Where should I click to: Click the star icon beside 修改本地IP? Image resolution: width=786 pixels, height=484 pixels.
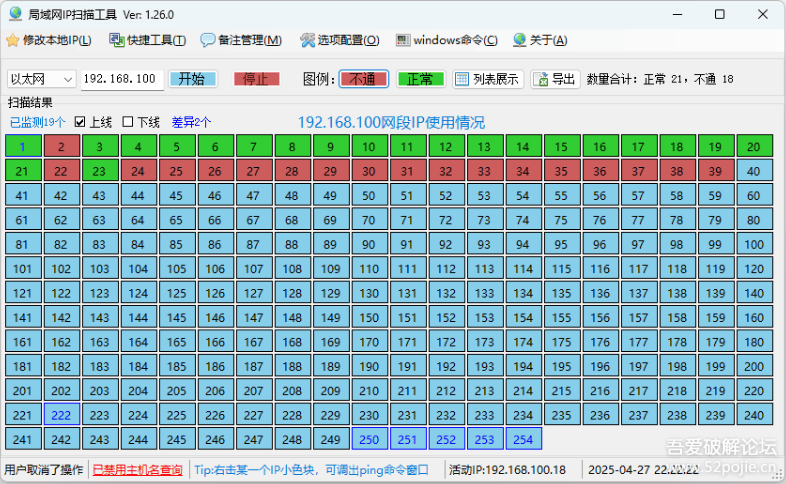coord(12,40)
